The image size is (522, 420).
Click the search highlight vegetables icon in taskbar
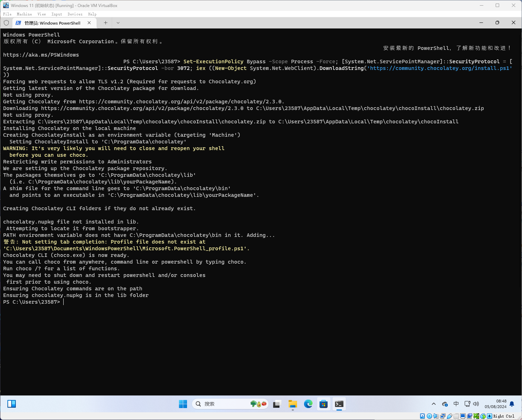pyautogui.click(x=258, y=404)
